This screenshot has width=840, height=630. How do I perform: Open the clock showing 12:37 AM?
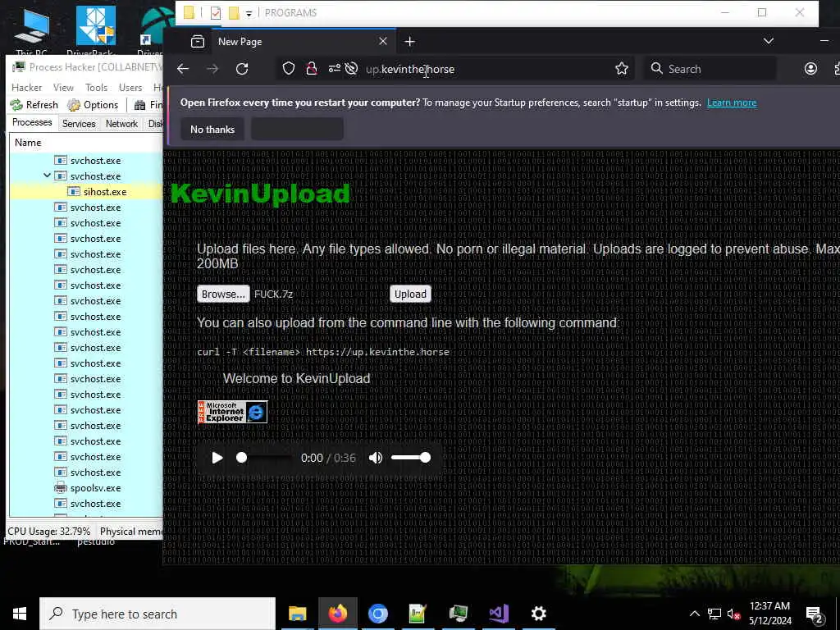pyautogui.click(x=769, y=614)
